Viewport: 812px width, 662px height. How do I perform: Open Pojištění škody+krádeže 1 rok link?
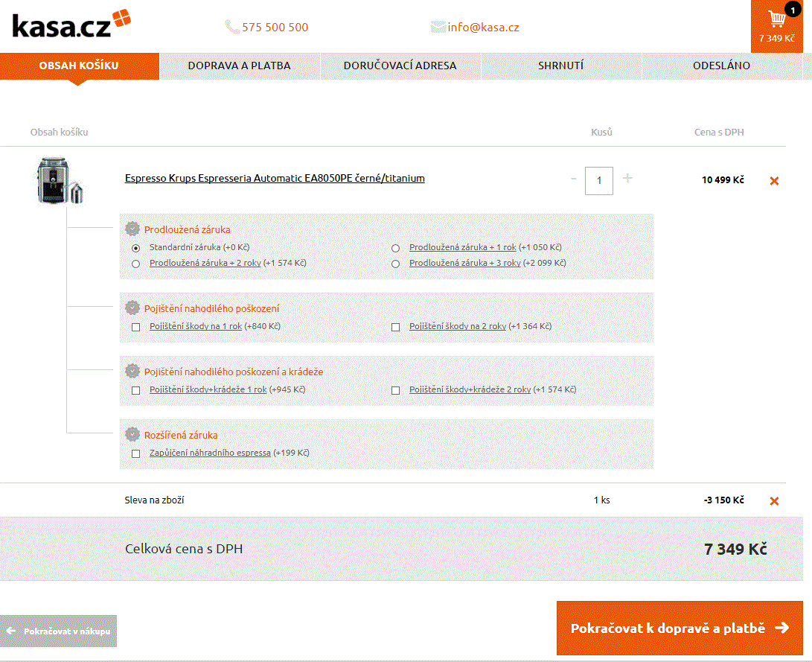point(208,389)
